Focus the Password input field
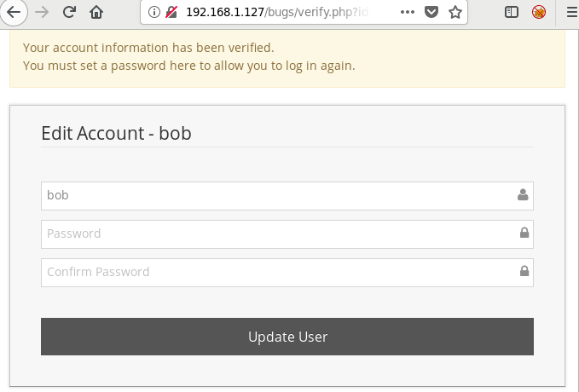This screenshot has width=579, height=392. [x=273, y=233]
